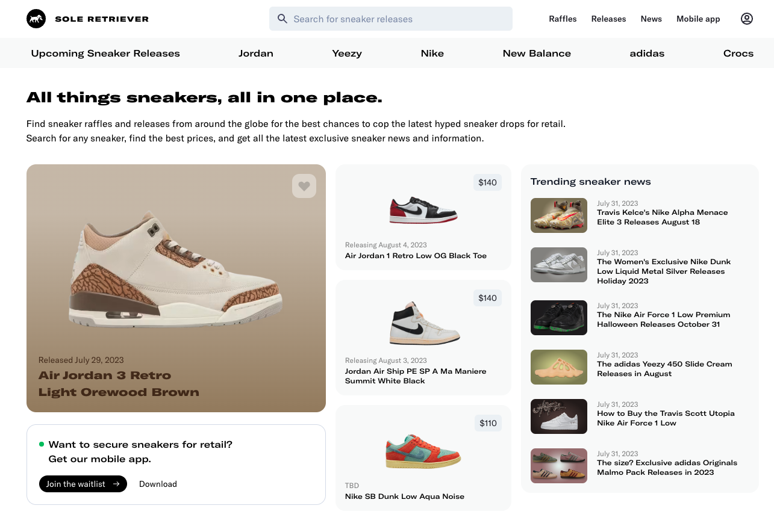Open Upcoming Sneaker Releases
The image size is (774, 532).
(x=105, y=53)
